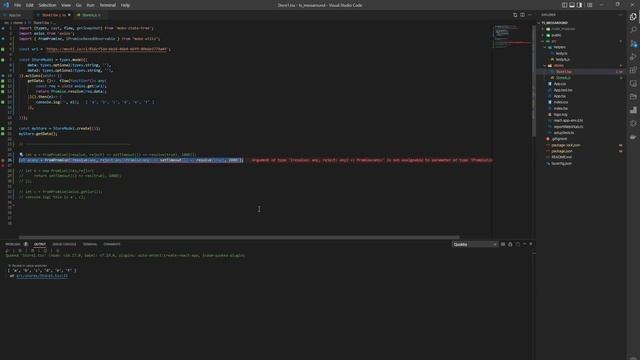This screenshot has width=640, height=360.
Task: Collapse the src folder
Action: [x=553, y=41]
